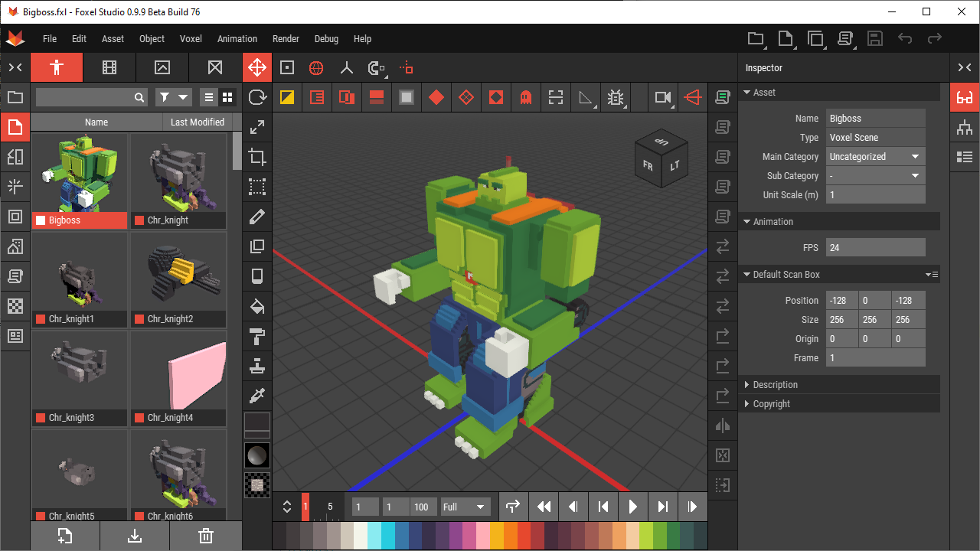Click the rectangular marquee selection tool
The height and width of the screenshot is (551, 980).
[256, 186]
